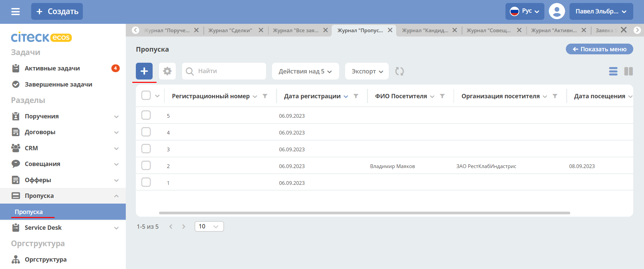
Task: Expand the Поручения section
Action: point(116,116)
